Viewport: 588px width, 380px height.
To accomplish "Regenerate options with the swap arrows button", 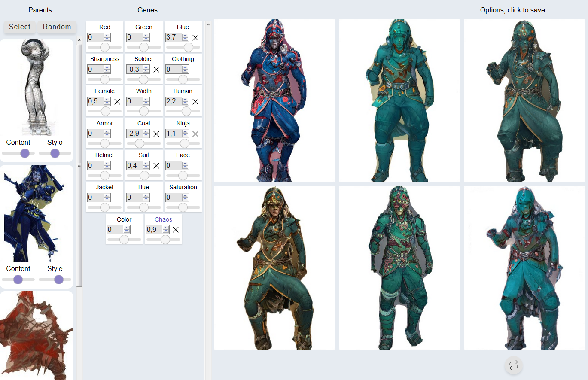I will pyautogui.click(x=514, y=365).
